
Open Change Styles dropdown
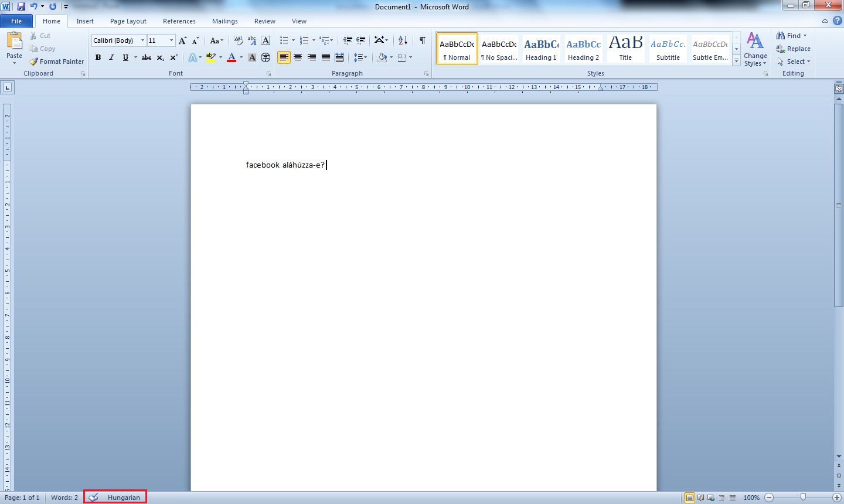pyautogui.click(x=755, y=50)
